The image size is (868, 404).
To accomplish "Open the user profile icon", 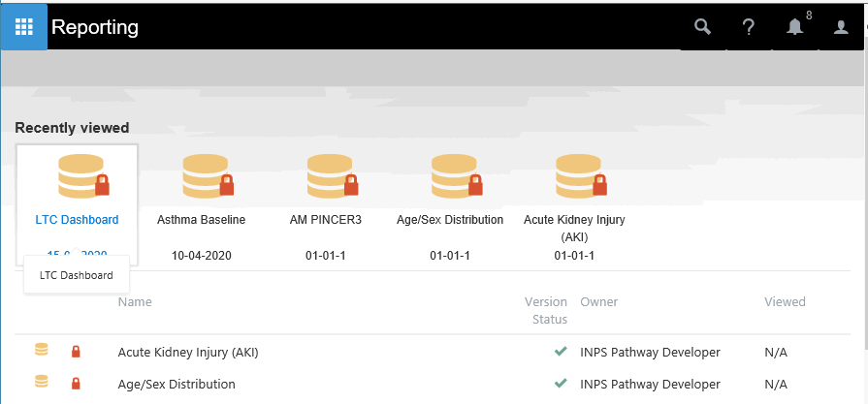I will coord(841,27).
